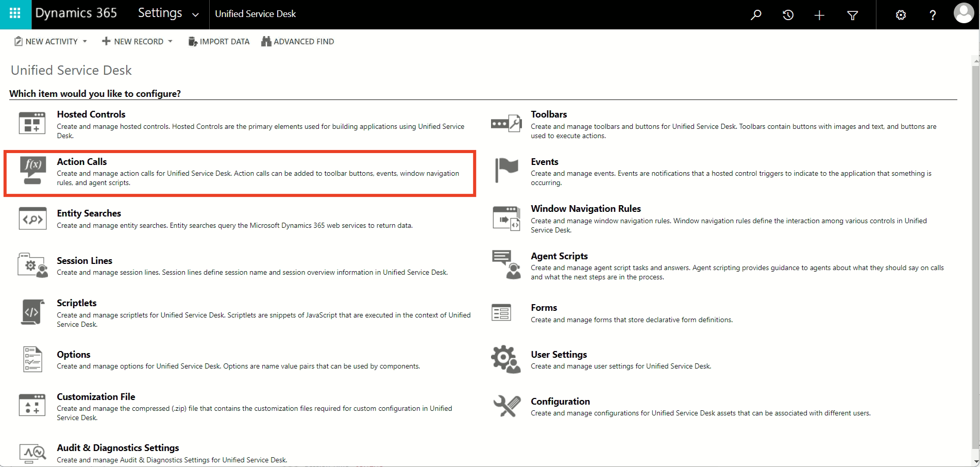Click the Customization File icon
Image resolution: width=980 pixels, height=467 pixels.
(x=32, y=405)
